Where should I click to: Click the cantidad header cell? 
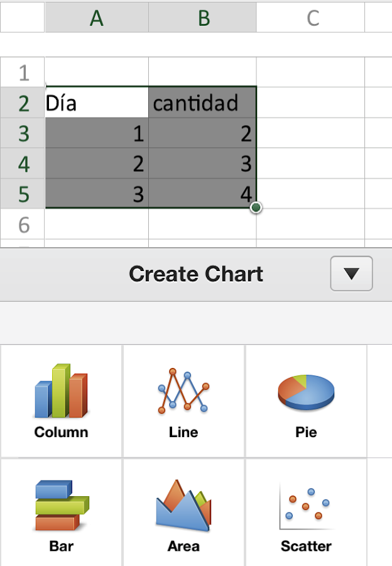pos(203,103)
